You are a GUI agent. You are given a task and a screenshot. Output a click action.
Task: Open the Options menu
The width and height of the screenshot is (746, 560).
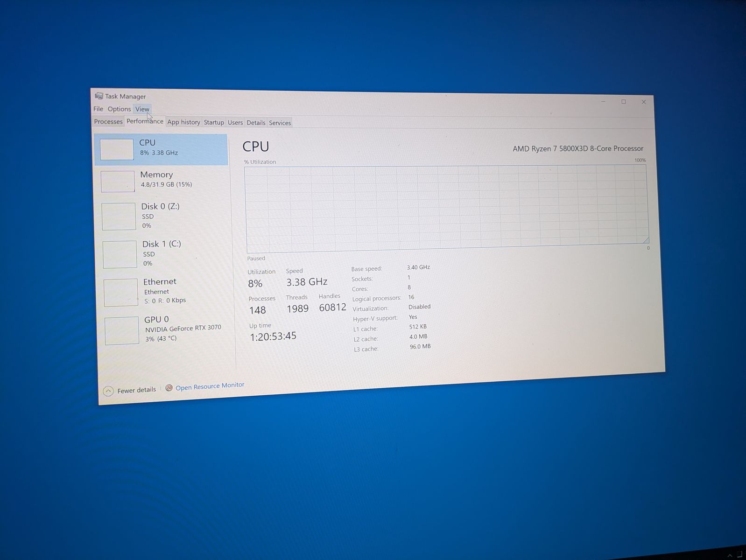(119, 109)
